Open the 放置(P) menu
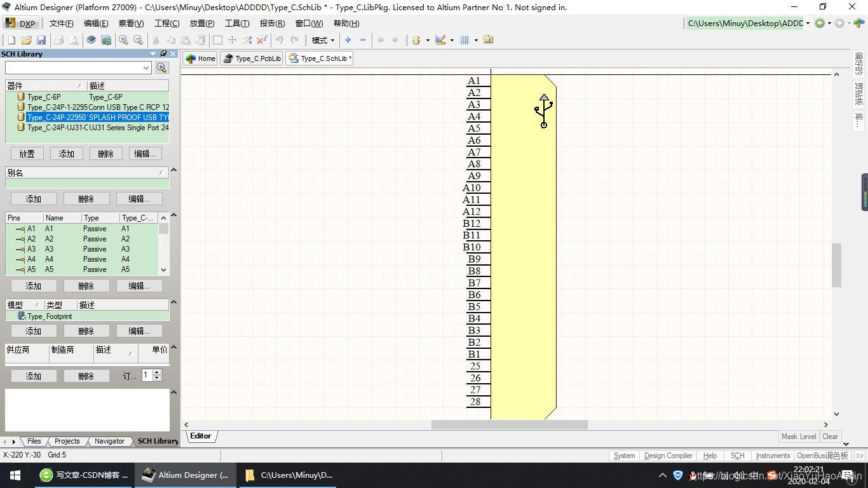This screenshot has width=868, height=488. coord(201,24)
